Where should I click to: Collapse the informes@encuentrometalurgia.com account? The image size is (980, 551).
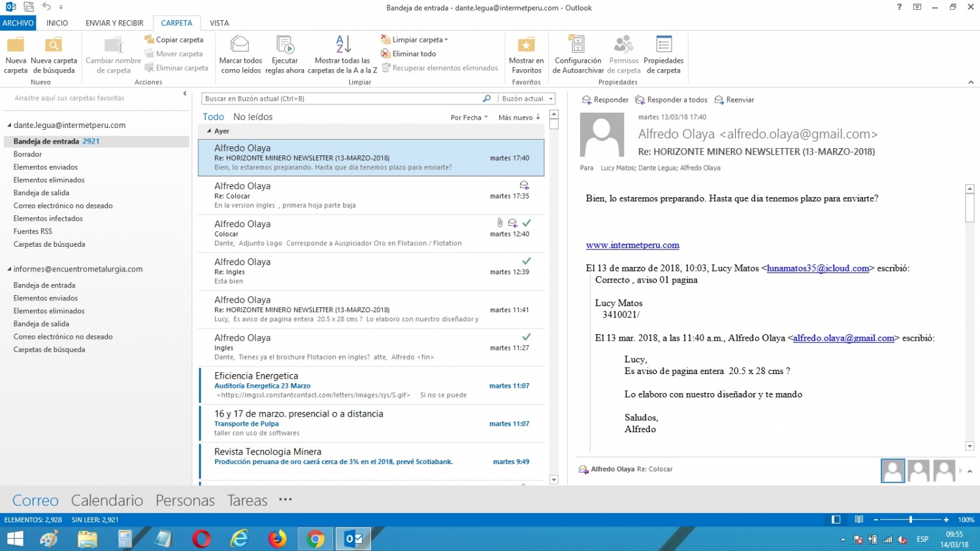click(x=9, y=269)
